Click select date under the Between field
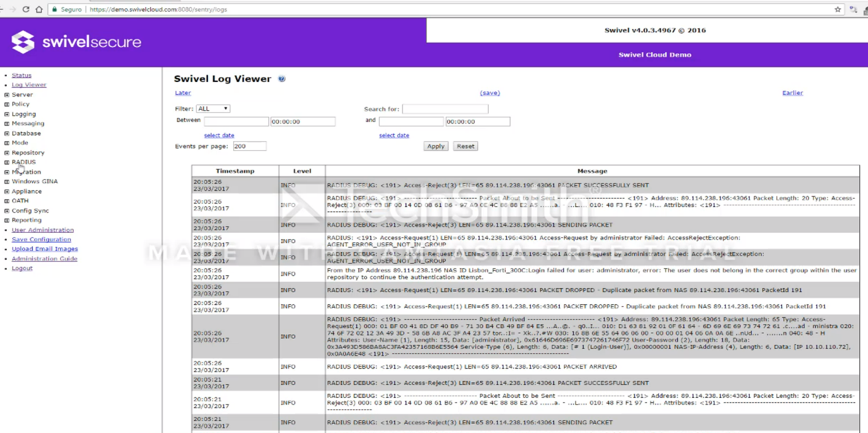The width and height of the screenshot is (868, 433). pyautogui.click(x=219, y=135)
